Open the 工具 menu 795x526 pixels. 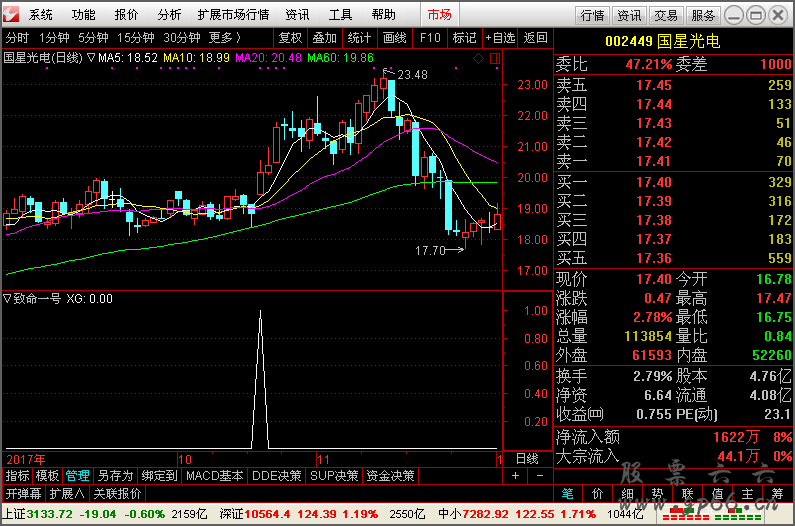pos(341,15)
